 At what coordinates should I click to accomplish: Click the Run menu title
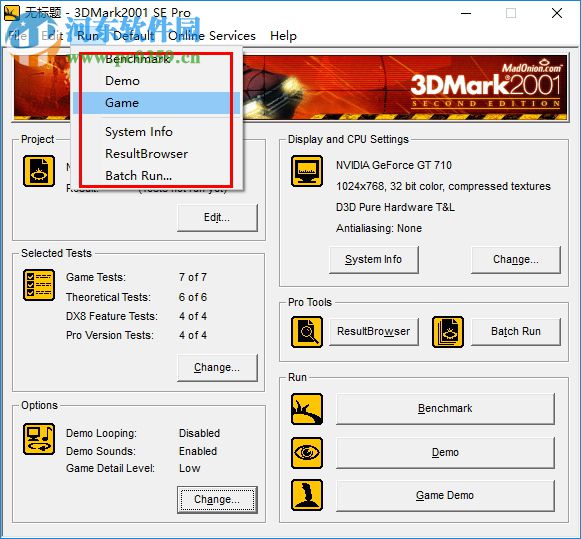pyautogui.click(x=88, y=36)
